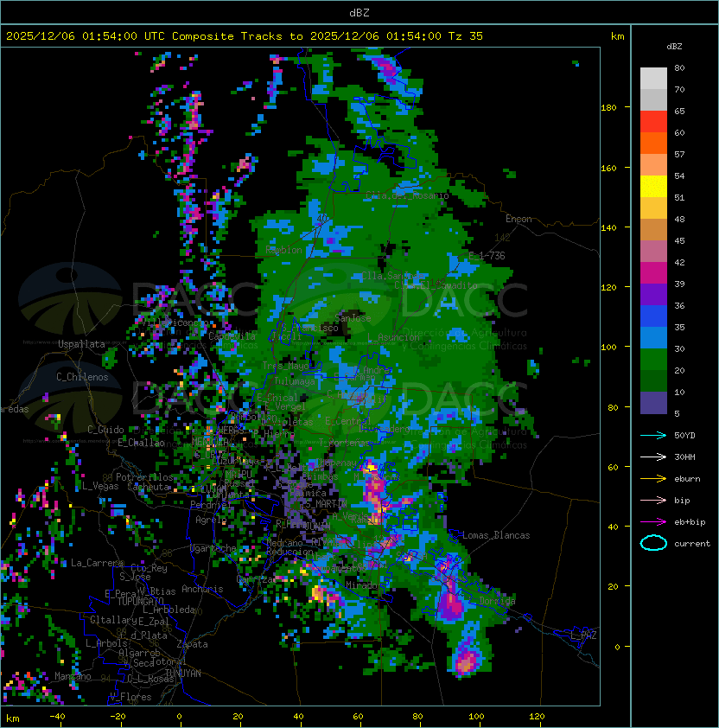The width and height of the screenshot is (719, 728).
Task: Click the Lomas_Blancas place label
Action: 496,535
